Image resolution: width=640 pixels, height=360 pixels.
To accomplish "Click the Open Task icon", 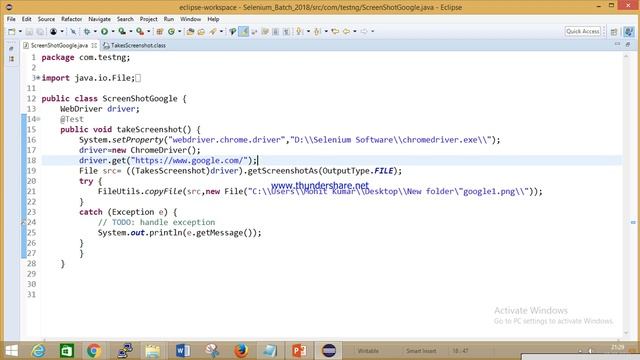I will [201, 31].
